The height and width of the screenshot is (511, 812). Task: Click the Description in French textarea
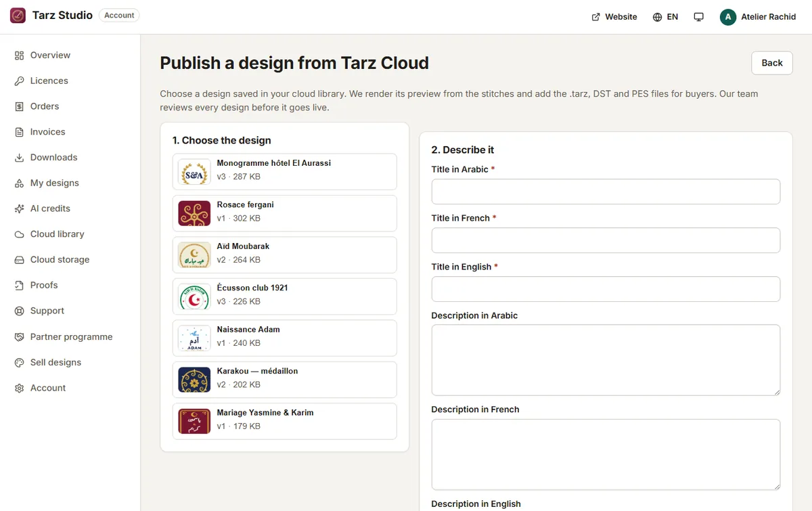(606, 455)
